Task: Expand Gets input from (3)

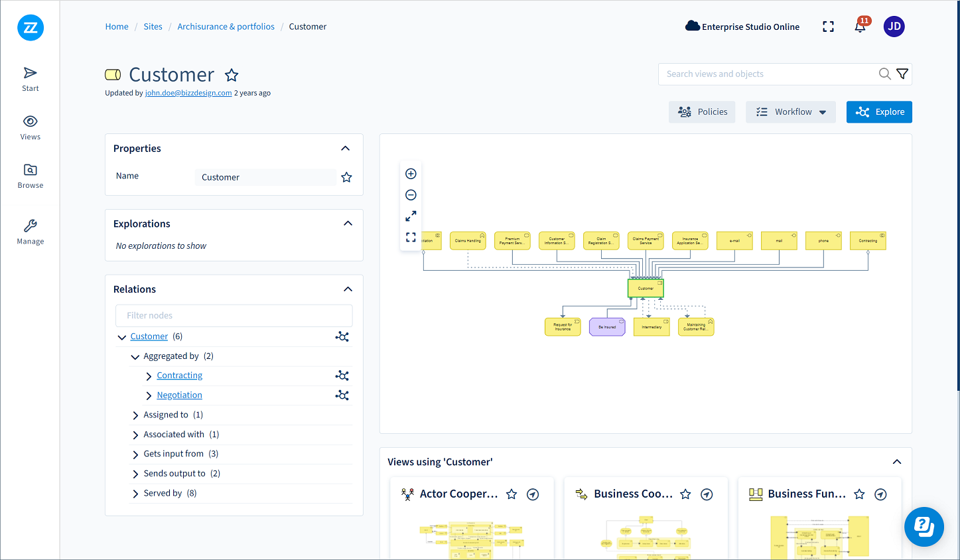Action: (136, 455)
